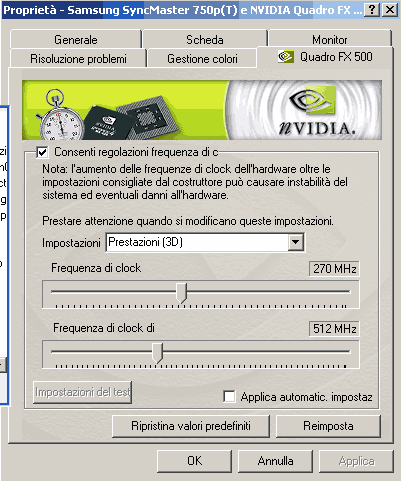Click the GPU chip image in the banner
The height and width of the screenshot is (481, 401).
[x=133, y=117]
